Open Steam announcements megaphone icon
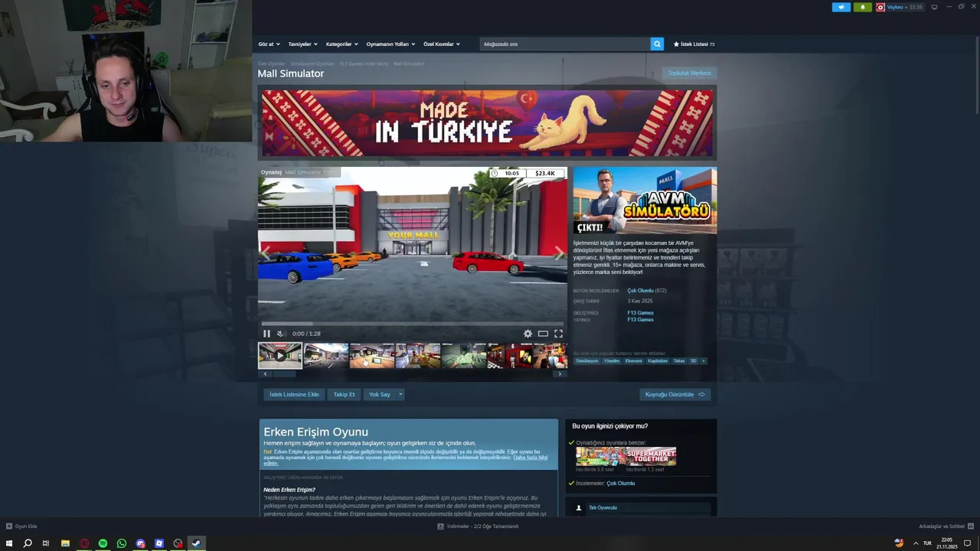 coord(841,7)
